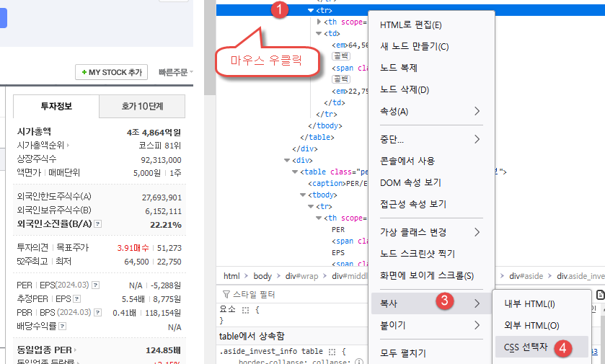
Task: Choose 화면에 보이게 스크롤(S)
Action: [431, 275]
